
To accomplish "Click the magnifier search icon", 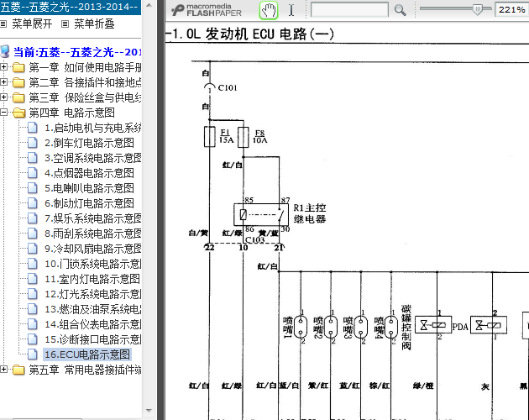I will click(x=401, y=10).
